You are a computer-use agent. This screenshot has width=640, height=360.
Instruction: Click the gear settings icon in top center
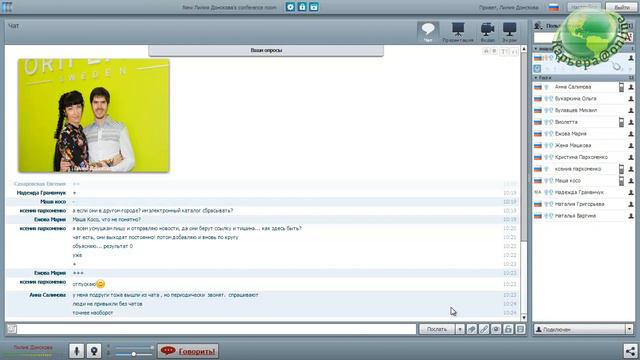tap(290, 7)
